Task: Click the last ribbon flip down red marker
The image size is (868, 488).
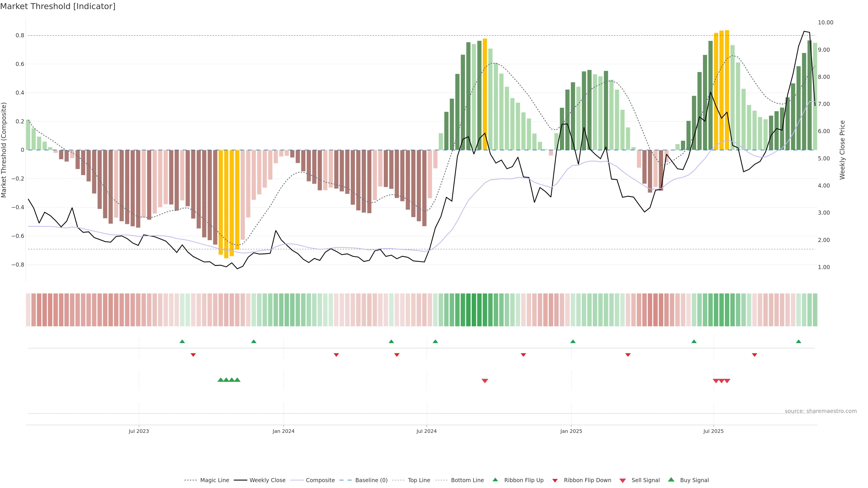Action: point(755,355)
